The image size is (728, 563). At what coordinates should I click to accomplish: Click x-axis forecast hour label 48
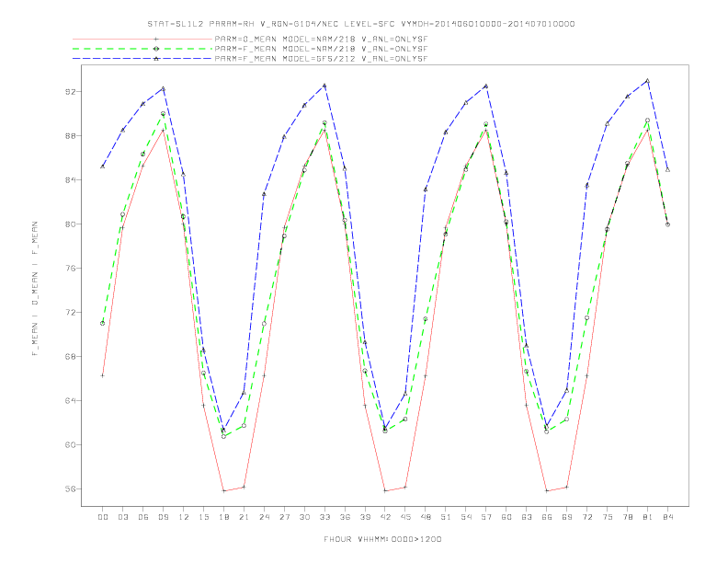(426, 517)
